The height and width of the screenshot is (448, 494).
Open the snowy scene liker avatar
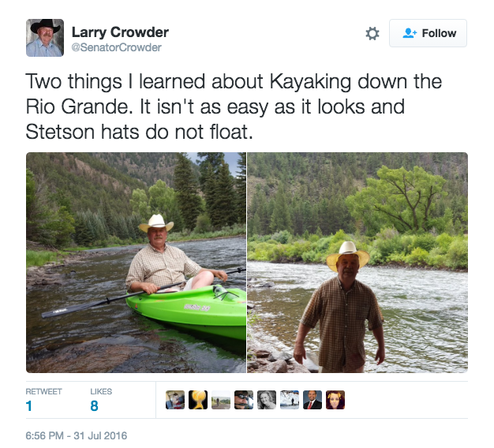click(x=290, y=400)
